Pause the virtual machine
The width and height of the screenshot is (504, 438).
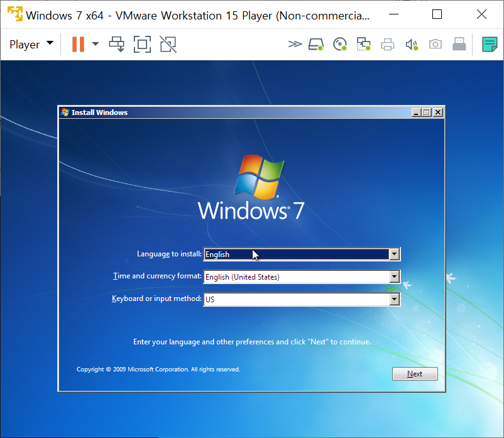(78, 44)
